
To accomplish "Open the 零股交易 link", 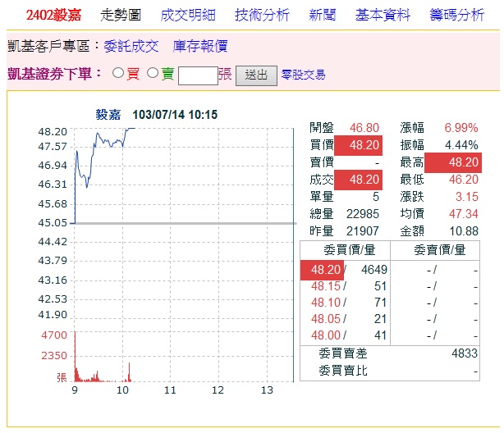I will pos(303,75).
